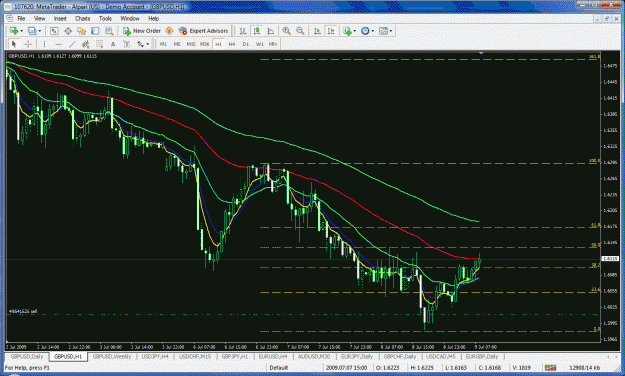Switch to the GBPUSD,Weekly chart tab
The width and height of the screenshot is (625, 376).
(x=112, y=356)
